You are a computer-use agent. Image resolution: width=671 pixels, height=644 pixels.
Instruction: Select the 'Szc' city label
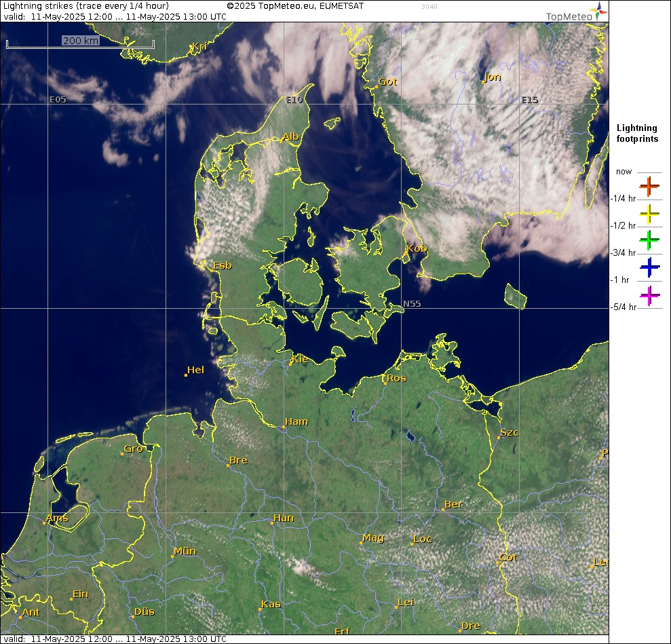(x=510, y=432)
